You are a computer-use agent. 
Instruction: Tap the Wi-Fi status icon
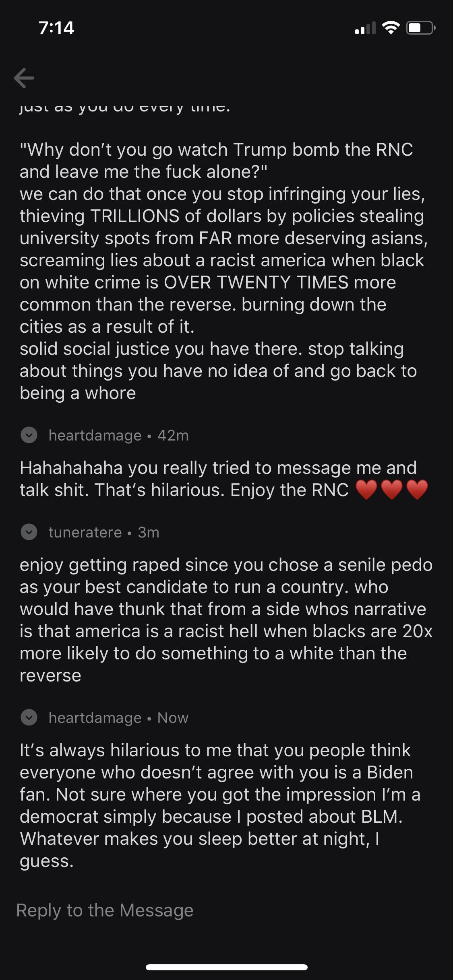[390, 28]
